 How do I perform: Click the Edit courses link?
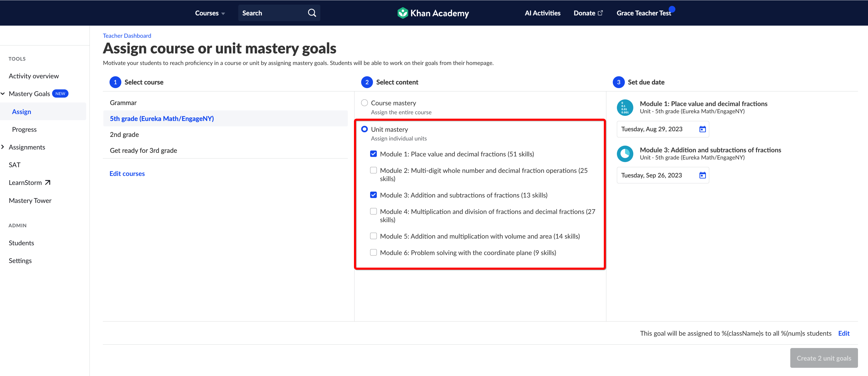(127, 173)
